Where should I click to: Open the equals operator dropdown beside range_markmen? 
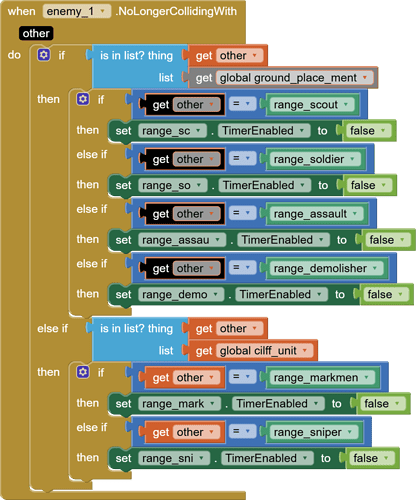point(242,377)
